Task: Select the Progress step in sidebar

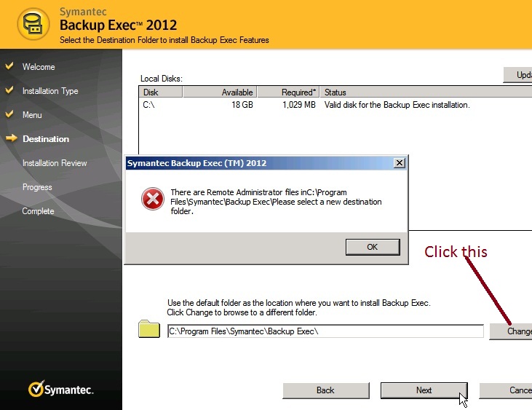Action: point(37,187)
